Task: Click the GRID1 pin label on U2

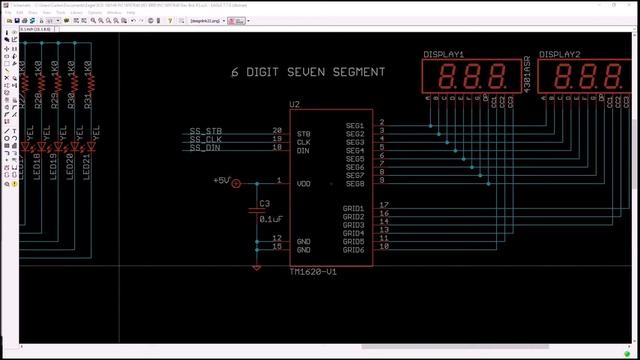Action: click(x=353, y=209)
